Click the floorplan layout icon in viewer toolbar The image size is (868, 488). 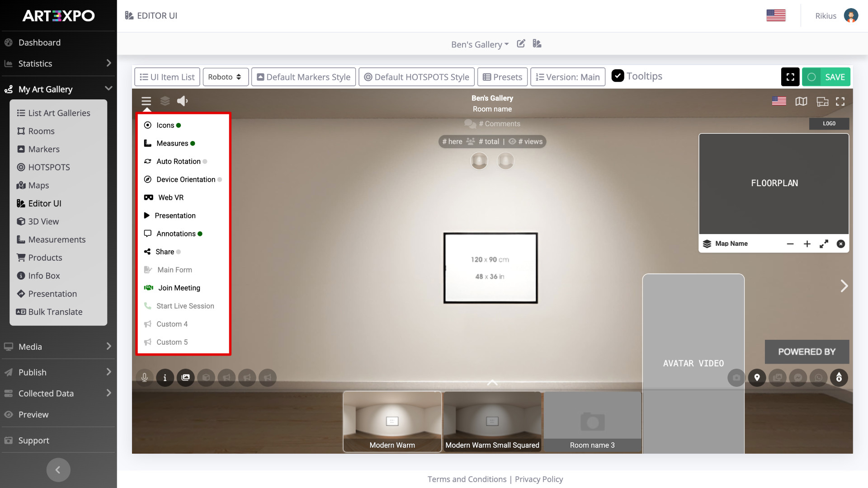(822, 101)
